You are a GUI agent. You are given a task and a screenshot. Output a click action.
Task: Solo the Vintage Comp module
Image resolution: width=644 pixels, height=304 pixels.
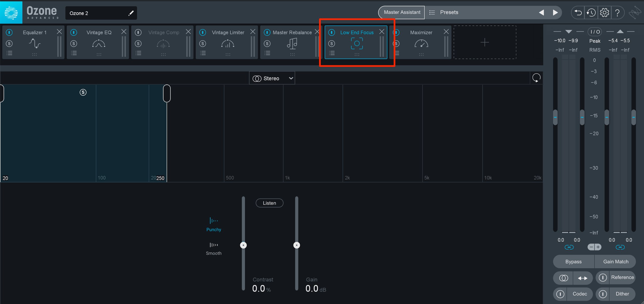[x=138, y=44]
